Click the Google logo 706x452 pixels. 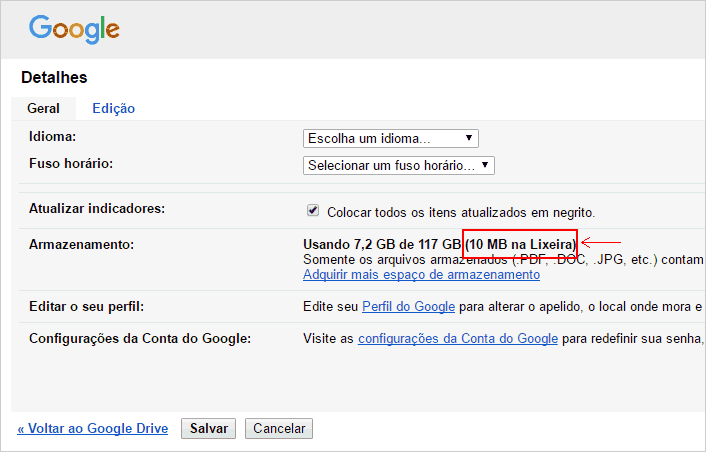[74, 29]
